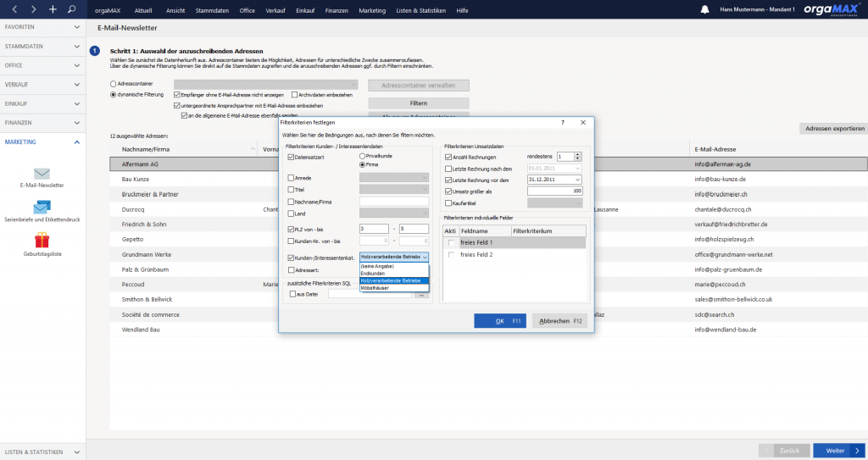
Task: Choose Endkunden from the category list
Action: (394, 274)
